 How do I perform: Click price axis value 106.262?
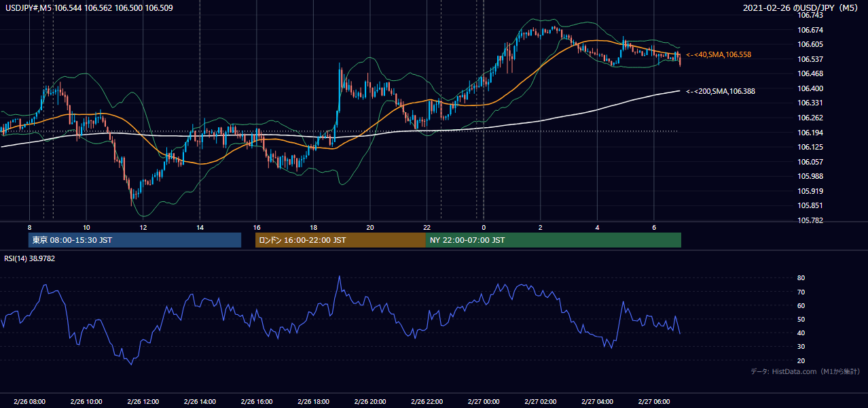(x=810, y=118)
